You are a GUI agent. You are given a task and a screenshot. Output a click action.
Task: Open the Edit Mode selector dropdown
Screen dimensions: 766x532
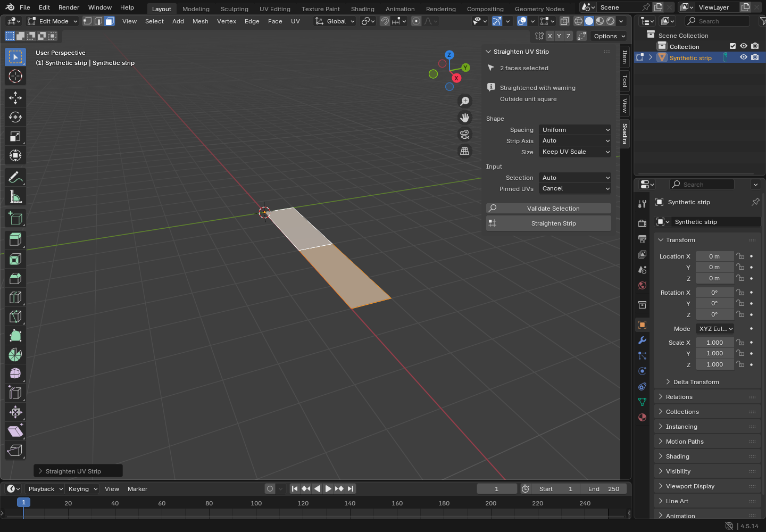53,21
